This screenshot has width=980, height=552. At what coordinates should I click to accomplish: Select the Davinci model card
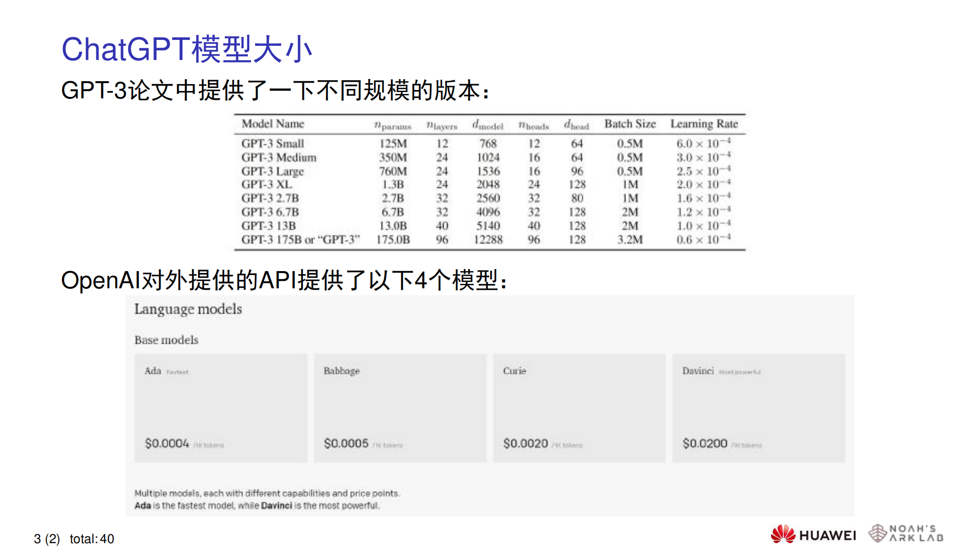click(759, 408)
